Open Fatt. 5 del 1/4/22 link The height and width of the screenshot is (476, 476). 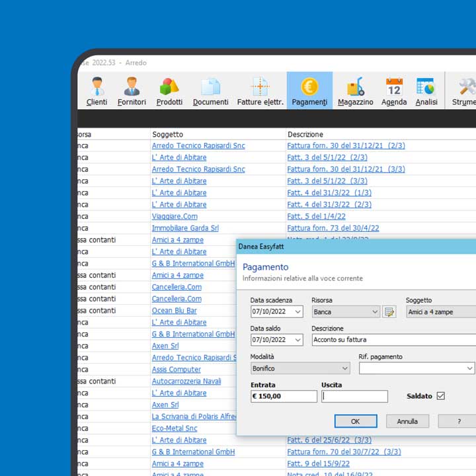[316, 216]
